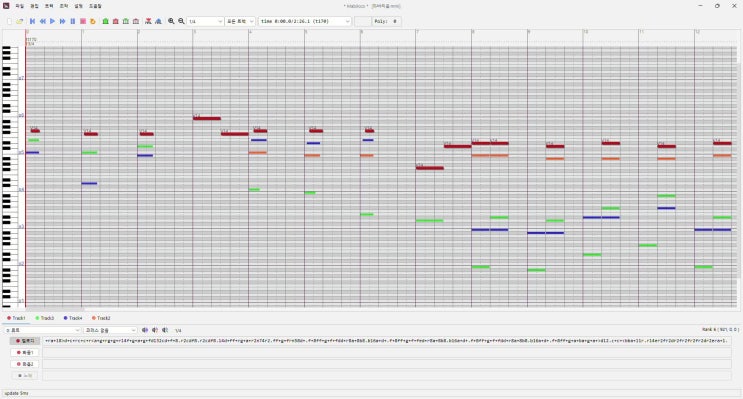
Task: Select the long dark red note at measure 3
Action: point(207,118)
